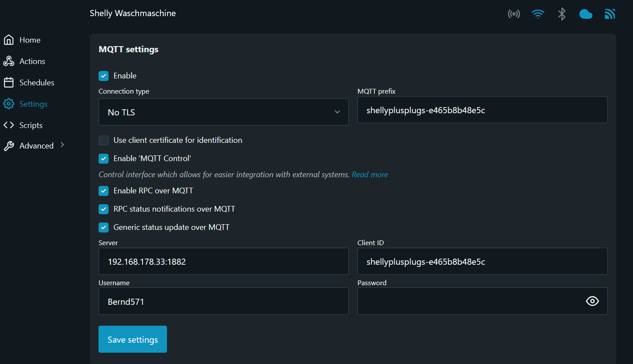The height and width of the screenshot is (364, 633).
Task: Click the MQTT prefix input field
Action: (483, 110)
